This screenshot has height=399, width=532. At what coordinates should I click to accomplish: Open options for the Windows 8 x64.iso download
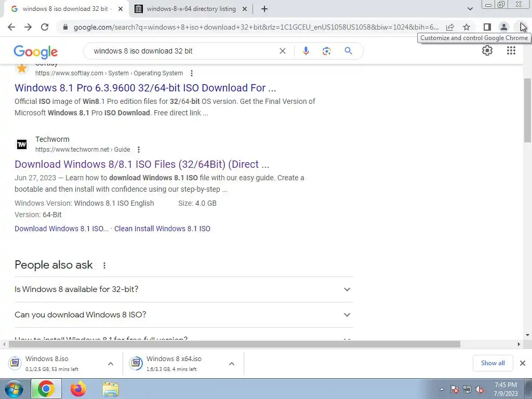pyautogui.click(x=232, y=364)
